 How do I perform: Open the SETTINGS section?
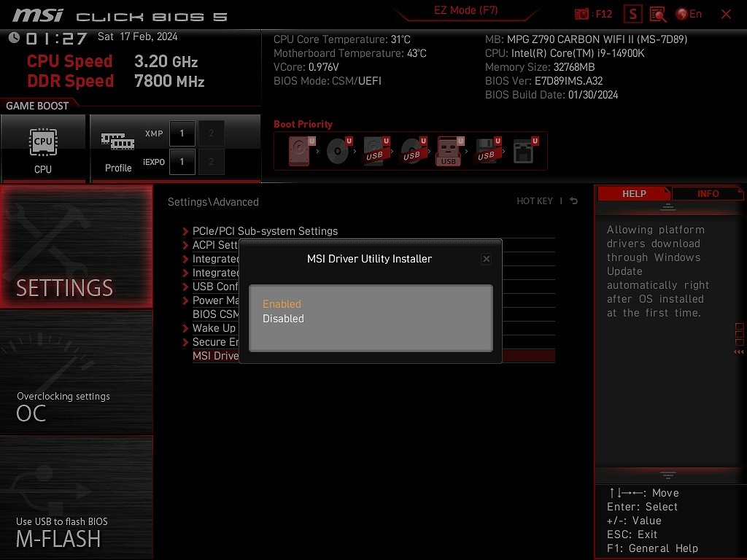(x=76, y=246)
